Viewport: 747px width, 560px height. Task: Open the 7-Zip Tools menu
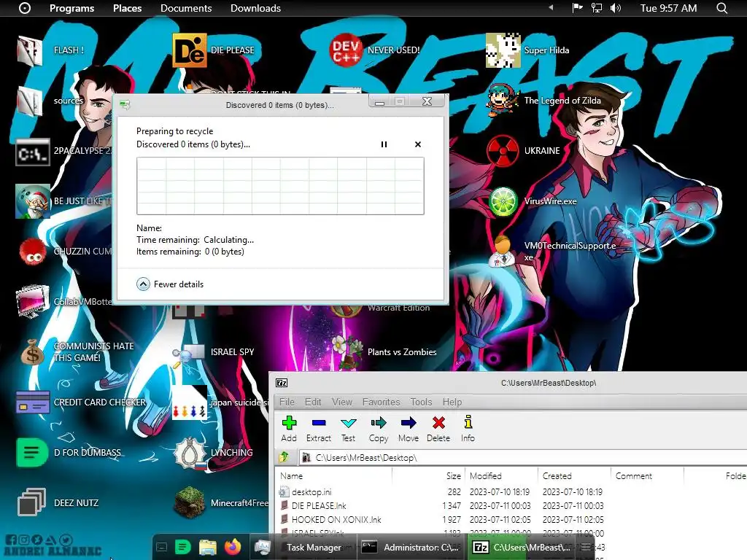point(421,402)
